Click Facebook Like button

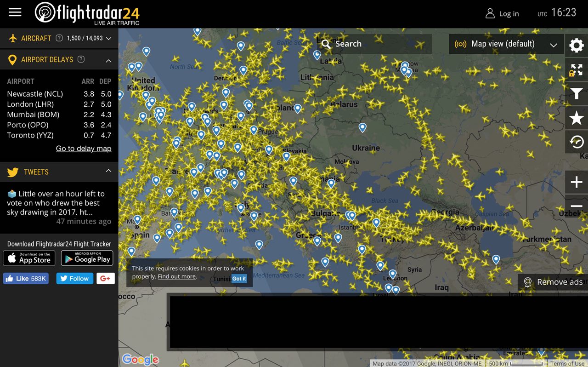tap(26, 278)
